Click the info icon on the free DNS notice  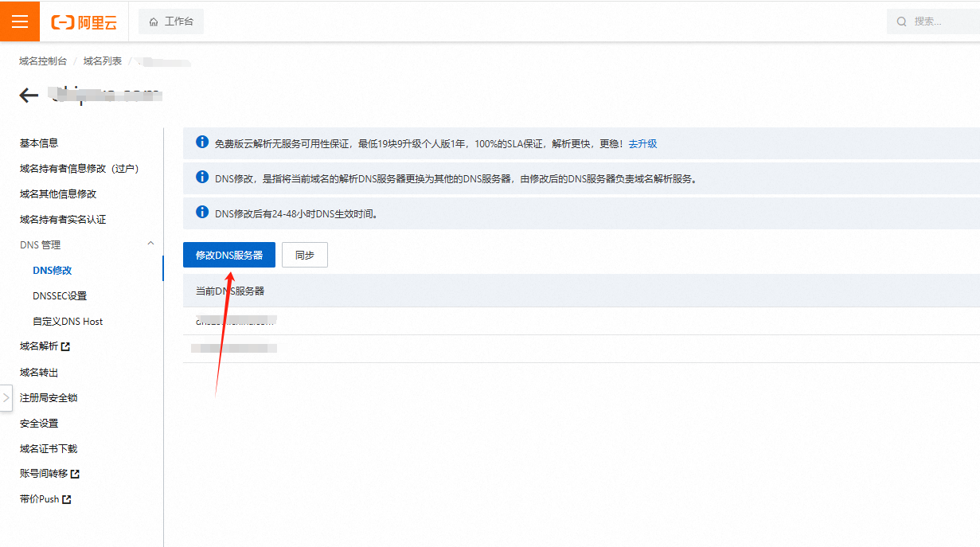(x=201, y=143)
